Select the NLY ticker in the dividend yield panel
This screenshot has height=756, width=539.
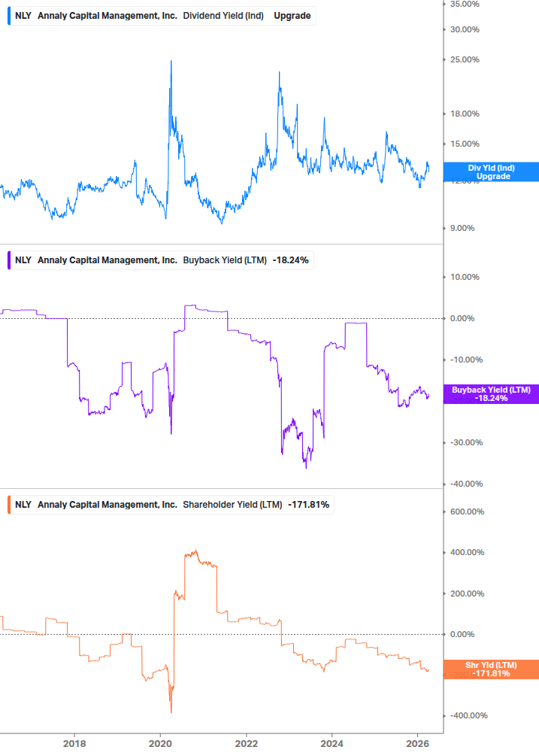coord(23,15)
